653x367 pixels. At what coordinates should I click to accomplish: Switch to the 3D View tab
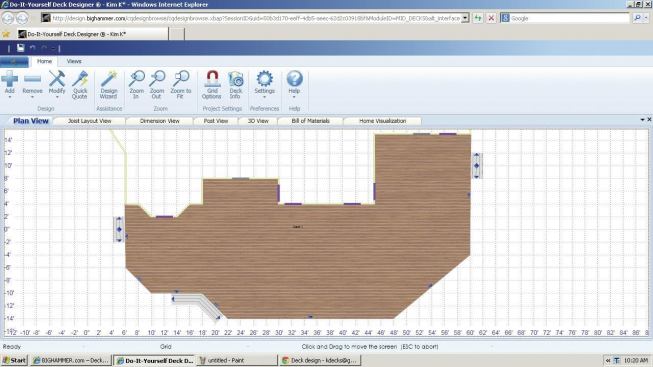258,121
